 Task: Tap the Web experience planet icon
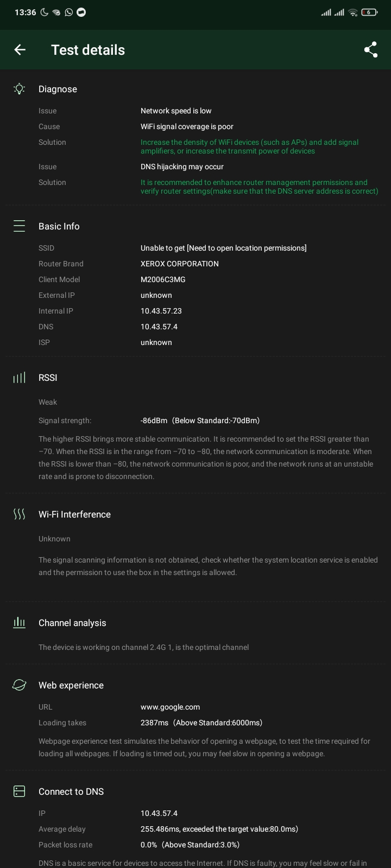[x=20, y=685]
